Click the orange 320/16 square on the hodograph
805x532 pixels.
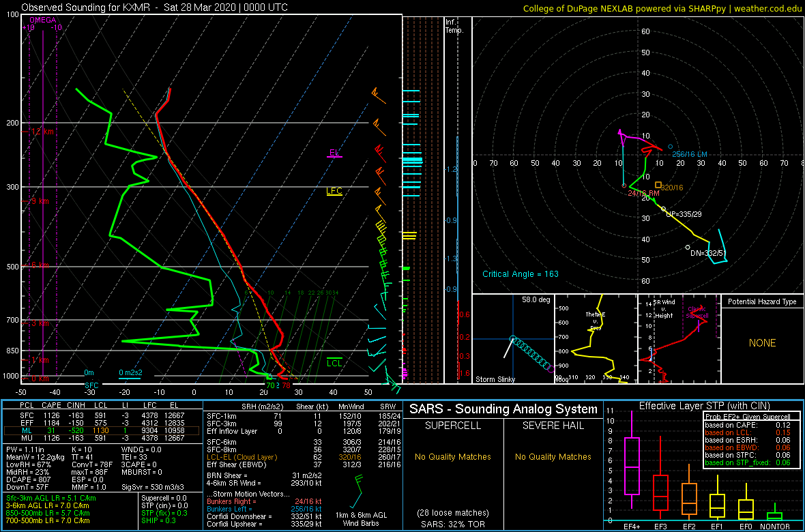pos(658,184)
